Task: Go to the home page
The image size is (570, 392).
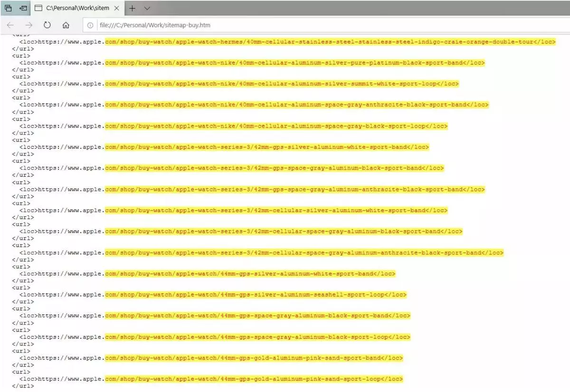Action: click(x=66, y=25)
